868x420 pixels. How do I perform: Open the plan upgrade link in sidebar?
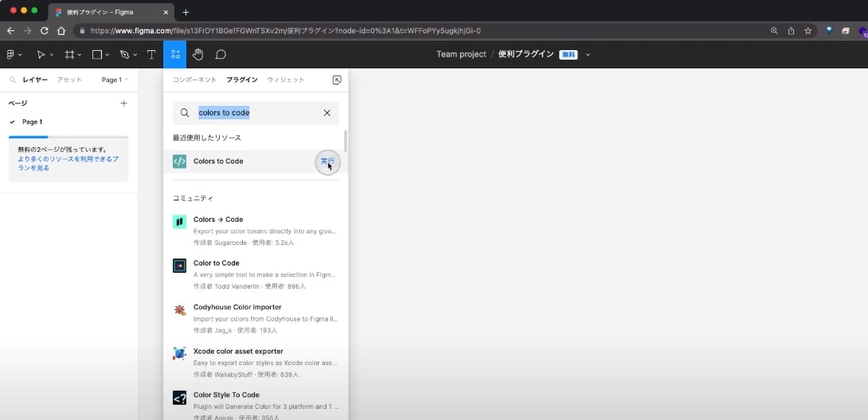coord(68,163)
